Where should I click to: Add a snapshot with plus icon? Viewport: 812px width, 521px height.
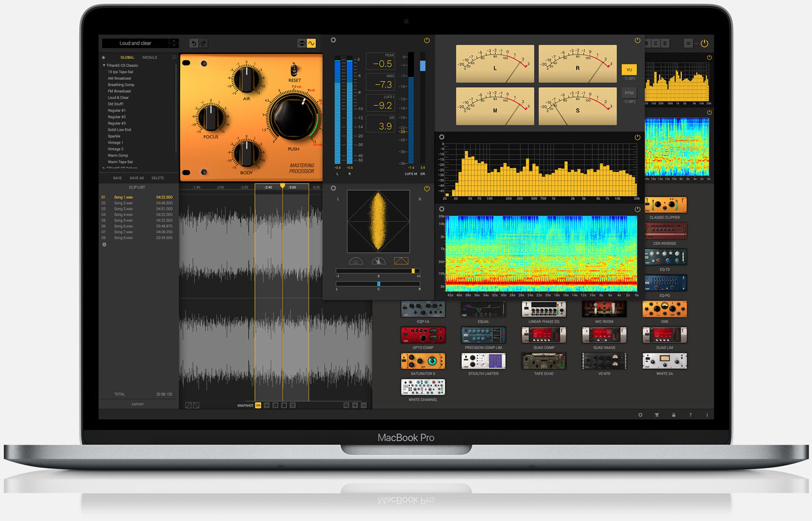coord(267,405)
